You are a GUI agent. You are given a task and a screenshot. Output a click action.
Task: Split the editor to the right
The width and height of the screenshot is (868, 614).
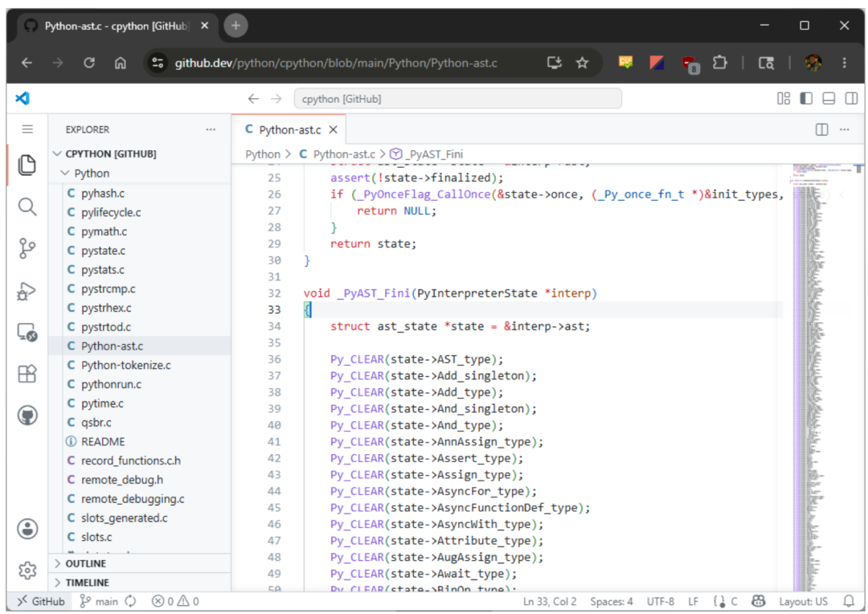pyautogui.click(x=821, y=129)
